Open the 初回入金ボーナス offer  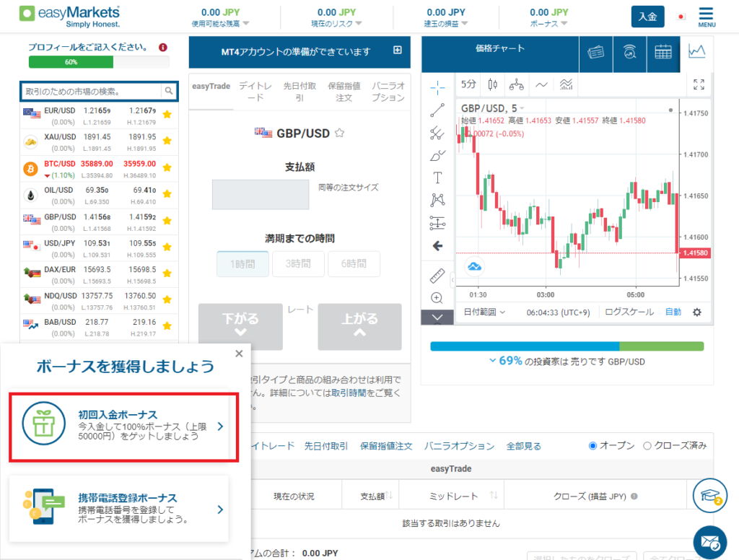[x=123, y=427]
